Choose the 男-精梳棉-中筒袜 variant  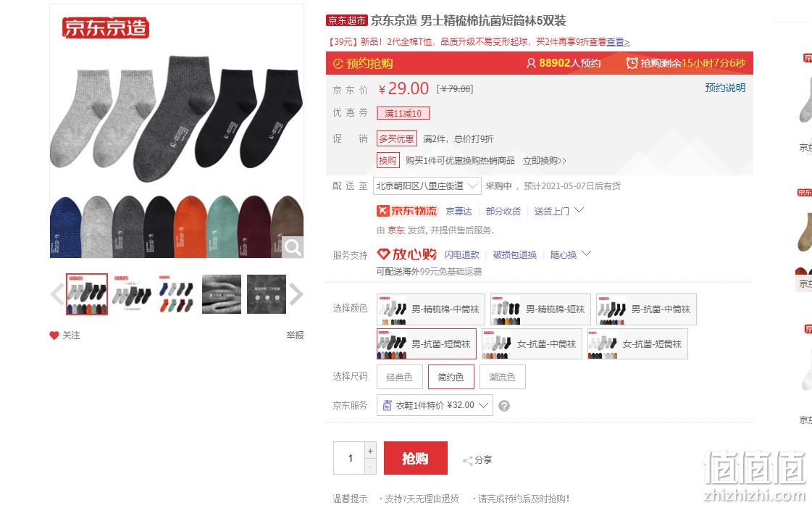tap(431, 309)
